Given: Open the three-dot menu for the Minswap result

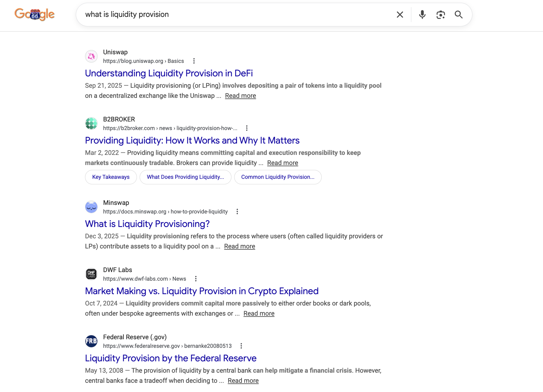Looking at the screenshot, I should tap(237, 212).
